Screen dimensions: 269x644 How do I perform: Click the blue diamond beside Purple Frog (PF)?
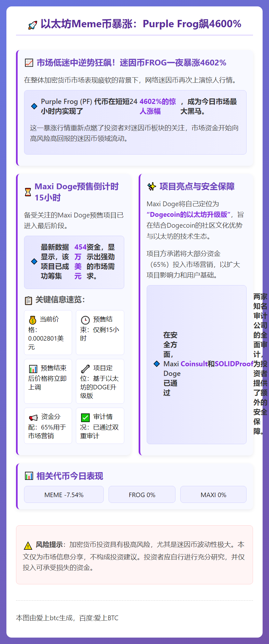coord(34,106)
